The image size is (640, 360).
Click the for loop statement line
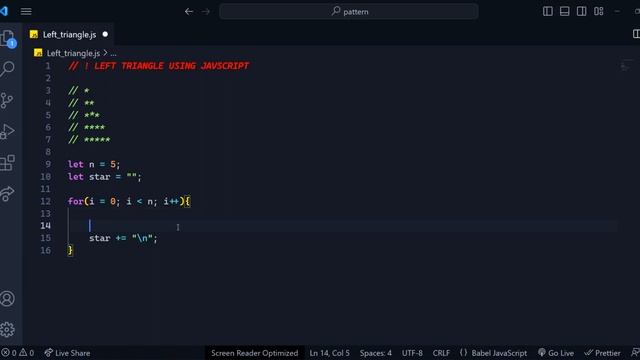click(129, 201)
